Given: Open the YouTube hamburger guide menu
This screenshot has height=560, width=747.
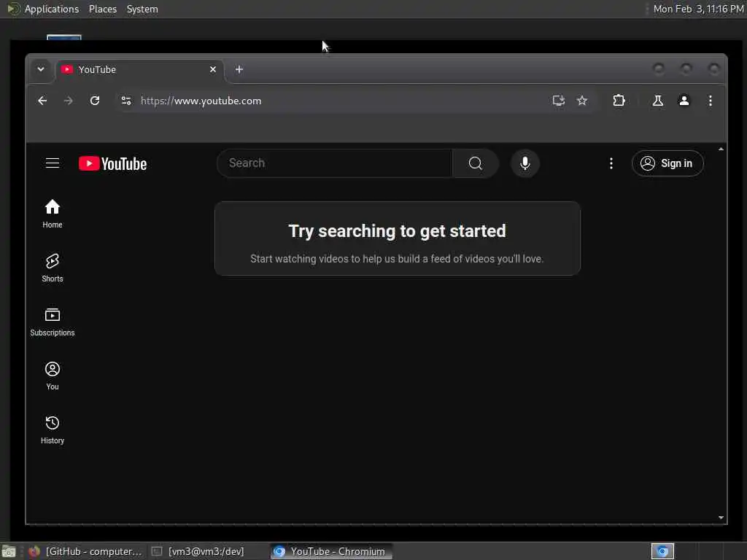Looking at the screenshot, I should 53,163.
